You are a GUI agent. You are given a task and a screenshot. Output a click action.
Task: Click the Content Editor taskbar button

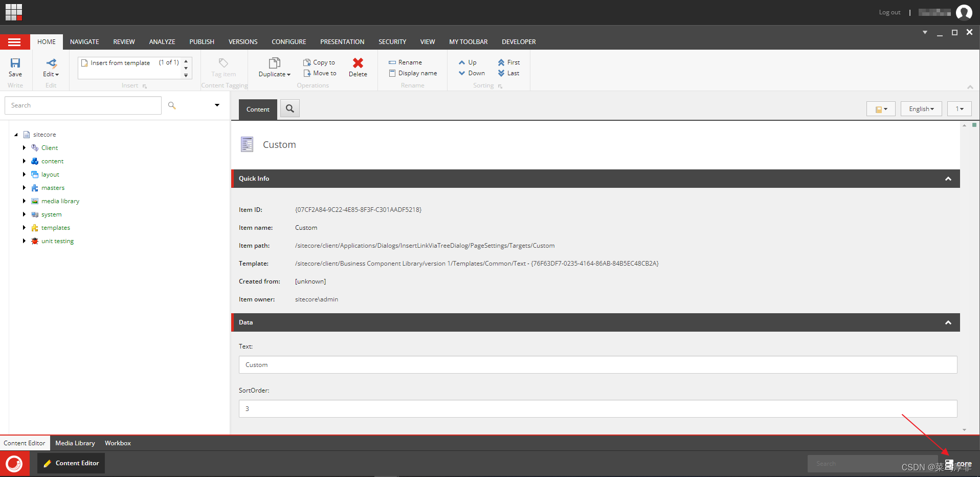71,463
